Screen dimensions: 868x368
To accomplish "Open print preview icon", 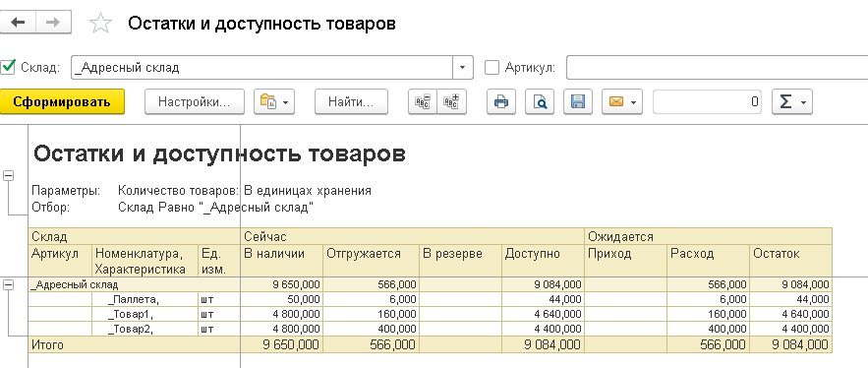I will (540, 102).
